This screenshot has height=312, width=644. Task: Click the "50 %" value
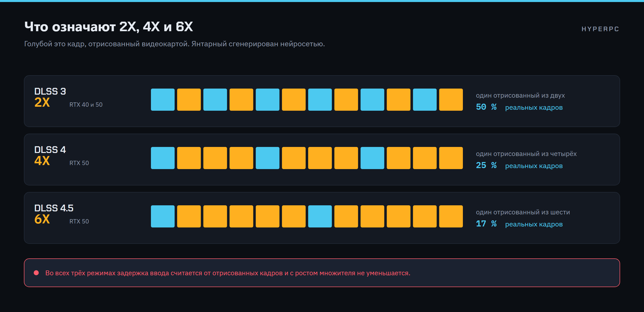(486, 107)
